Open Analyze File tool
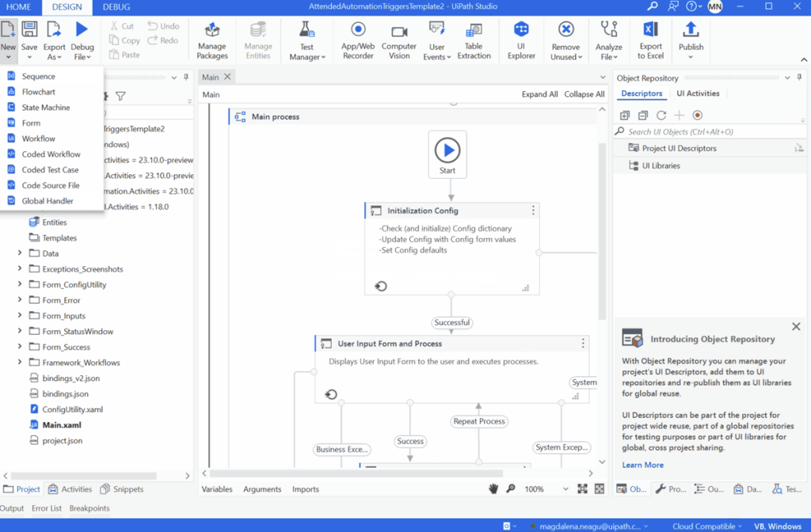 click(609, 41)
